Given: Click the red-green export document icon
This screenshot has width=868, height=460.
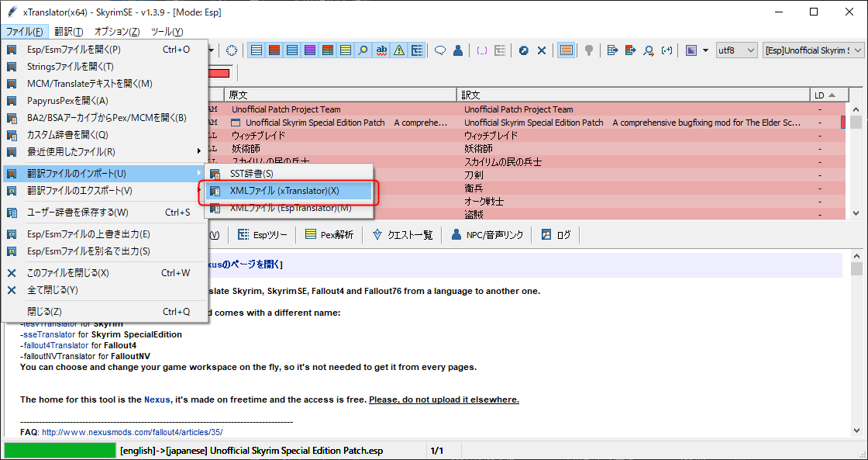Looking at the screenshot, I should [631, 50].
